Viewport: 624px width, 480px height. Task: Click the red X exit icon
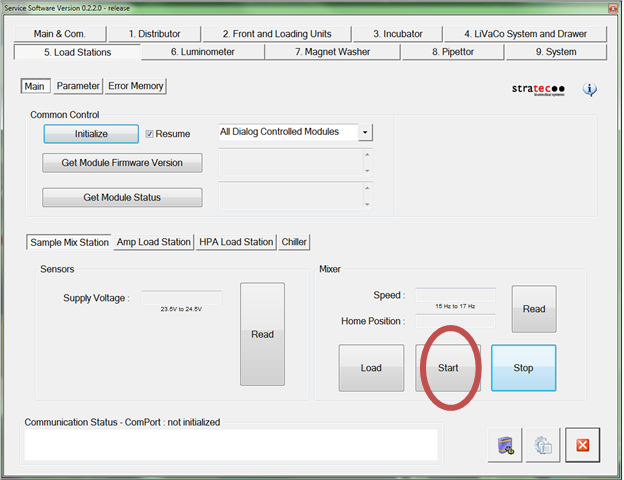(x=582, y=446)
